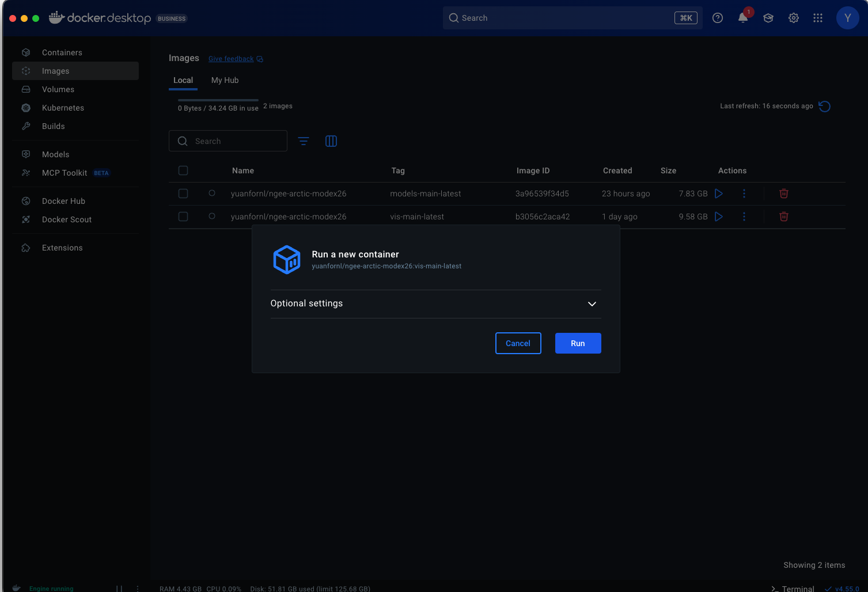Check the checkbox for models-main-latest row
This screenshot has width=868, height=592.
183,193
